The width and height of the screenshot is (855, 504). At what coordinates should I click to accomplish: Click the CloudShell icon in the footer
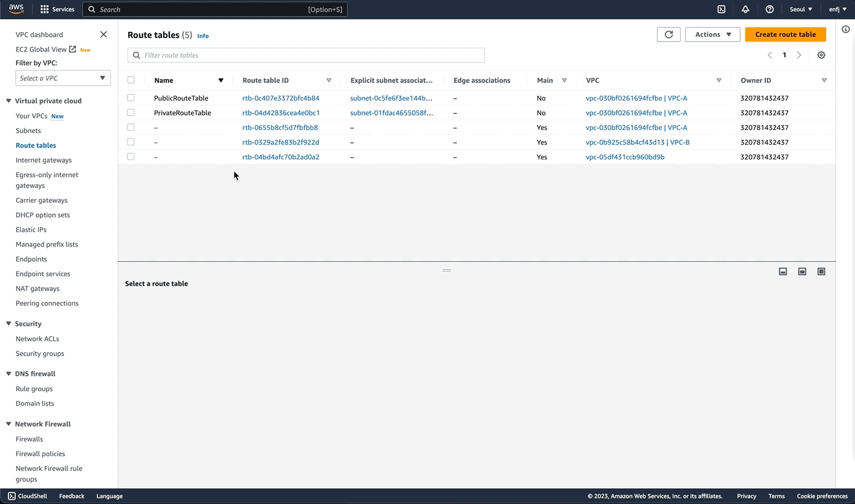tap(12, 496)
